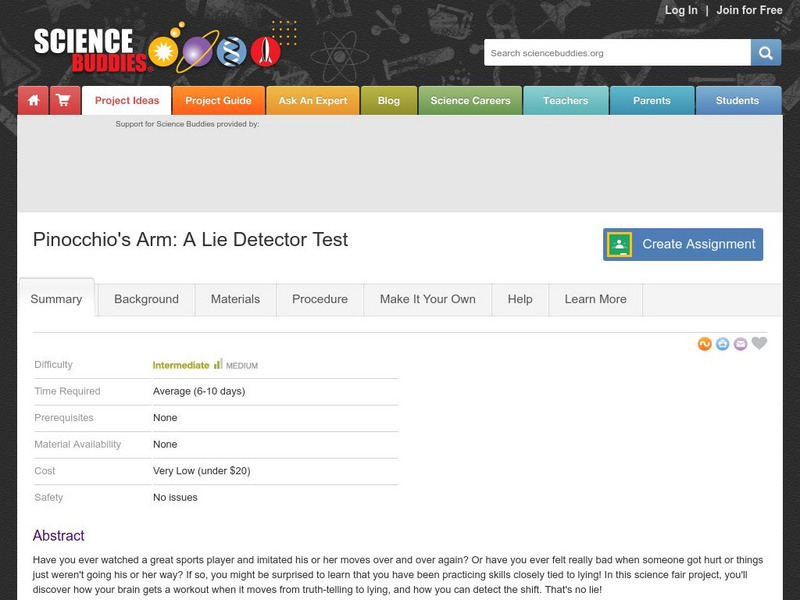Switch to the Background tab
The height and width of the screenshot is (600, 800).
click(x=146, y=299)
